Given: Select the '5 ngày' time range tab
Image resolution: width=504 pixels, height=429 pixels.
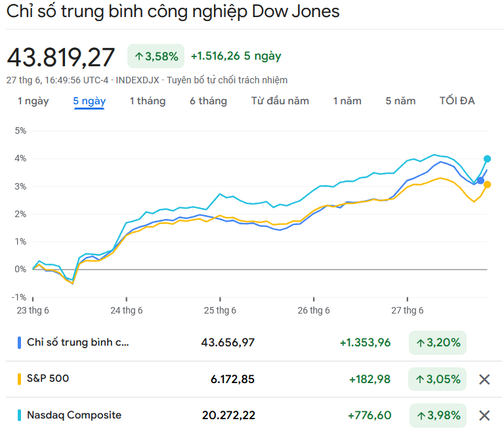Looking at the screenshot, I should 89,101.
